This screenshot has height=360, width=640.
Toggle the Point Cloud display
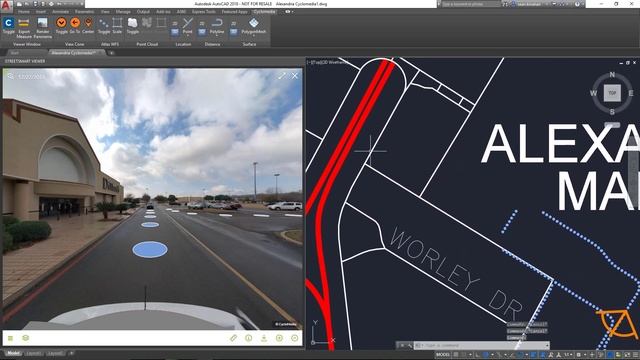coord(133,25)
